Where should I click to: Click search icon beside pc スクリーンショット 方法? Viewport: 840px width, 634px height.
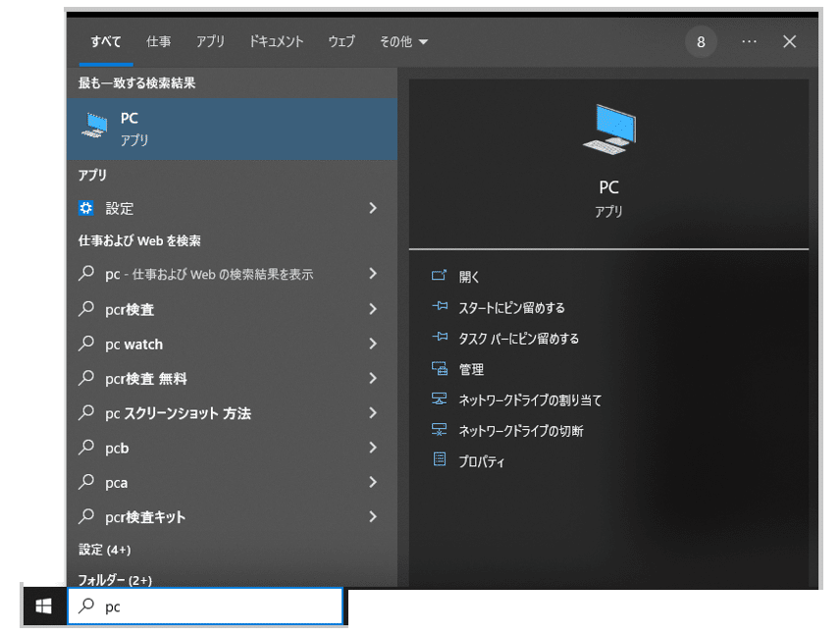86,412
